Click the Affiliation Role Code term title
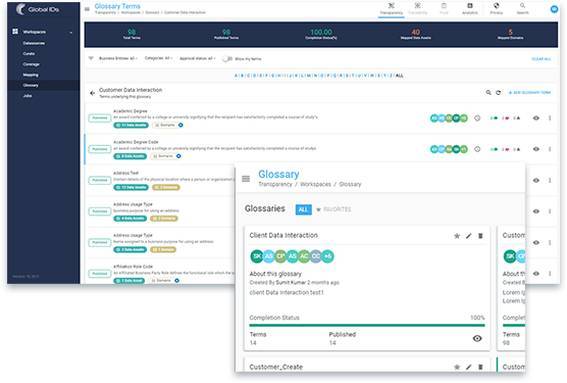Screen dimensions: 567x383 click(133, 267)
